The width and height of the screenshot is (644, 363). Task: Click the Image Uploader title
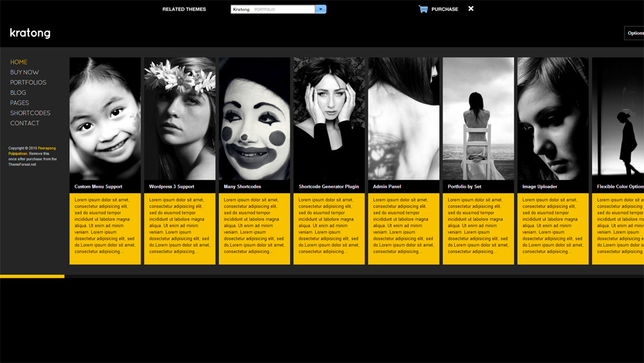click(x=539, y=186)
